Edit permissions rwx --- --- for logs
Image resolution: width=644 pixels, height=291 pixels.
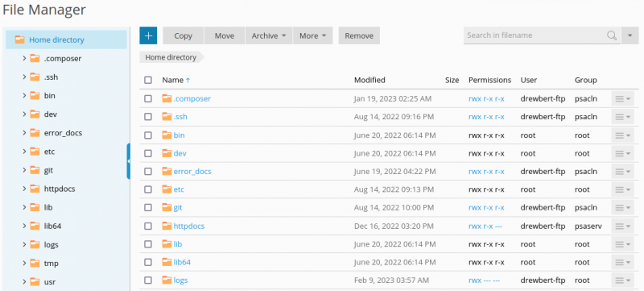[x=484, y=281]
